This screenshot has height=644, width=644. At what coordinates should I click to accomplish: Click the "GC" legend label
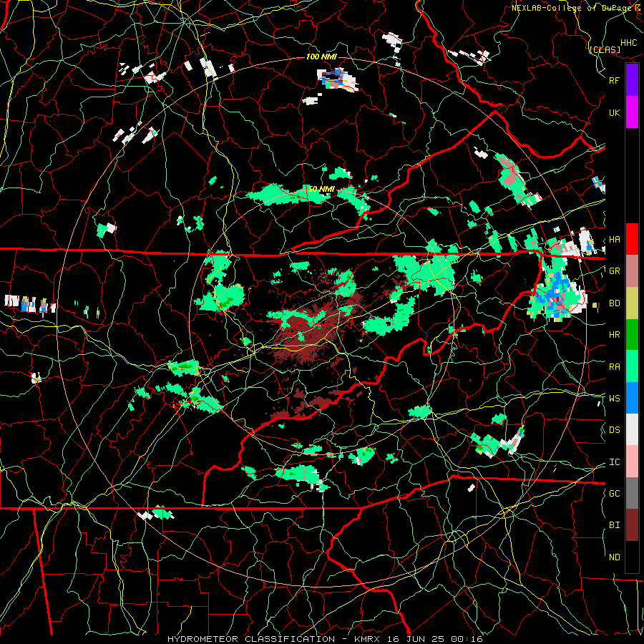pyautogui.click(x=614, y=494)
